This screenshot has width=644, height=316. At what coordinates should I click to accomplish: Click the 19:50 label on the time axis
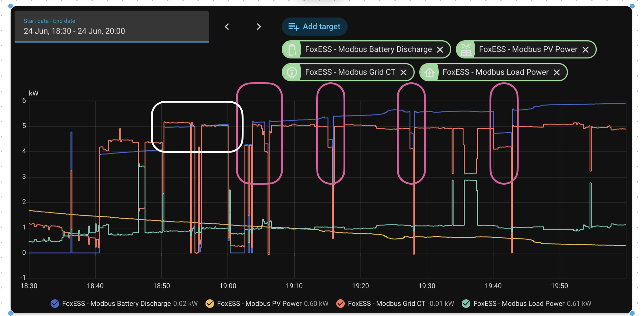[x=559, y=286]
